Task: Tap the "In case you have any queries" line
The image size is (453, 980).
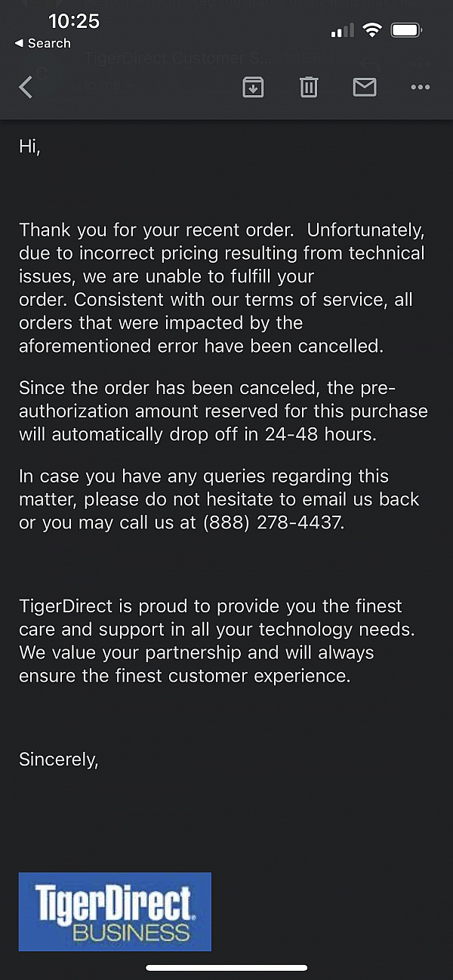Action: [204, 476]
